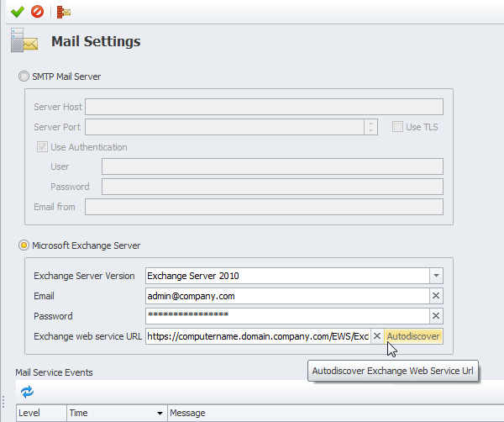Select the SMTP Mail Server option
Viewport: 504px width, 422px height.
(x=24, y=77)
